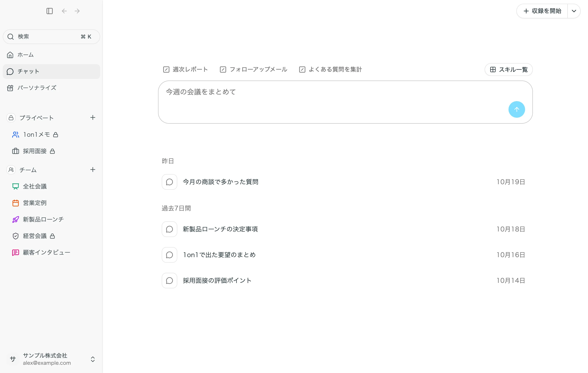Select チャット in the sidebar
The image size is (588, 373).
(51, 72)
